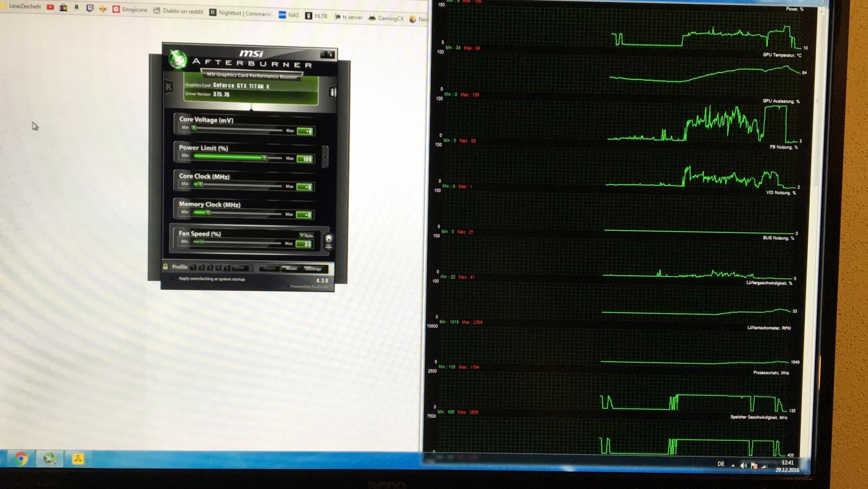The height and width of the screenshot is (489, 868).
Task: Select profile slot 2
Action: pyautogui.click(x=201, y=268)
